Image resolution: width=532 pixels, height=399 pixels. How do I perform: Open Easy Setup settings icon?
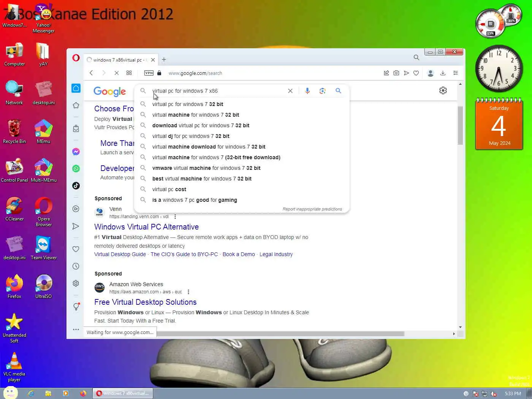click(455, 73)
